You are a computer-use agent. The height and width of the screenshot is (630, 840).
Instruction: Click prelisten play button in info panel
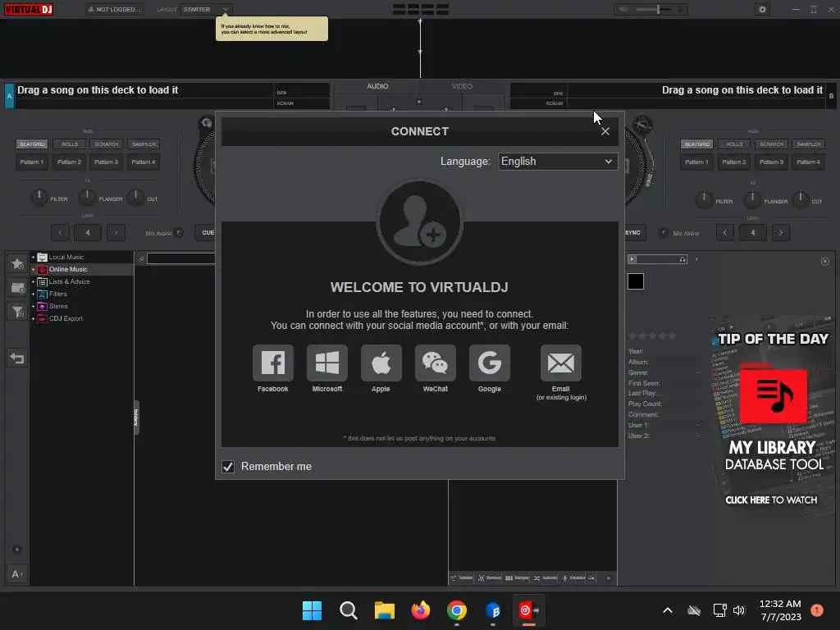[x=632, y=259]
